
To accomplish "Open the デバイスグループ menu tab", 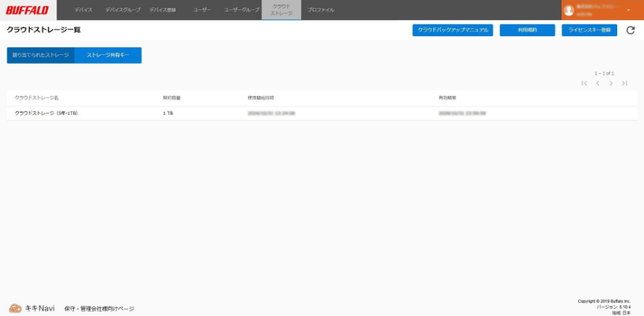I will (x=123, y=10).
